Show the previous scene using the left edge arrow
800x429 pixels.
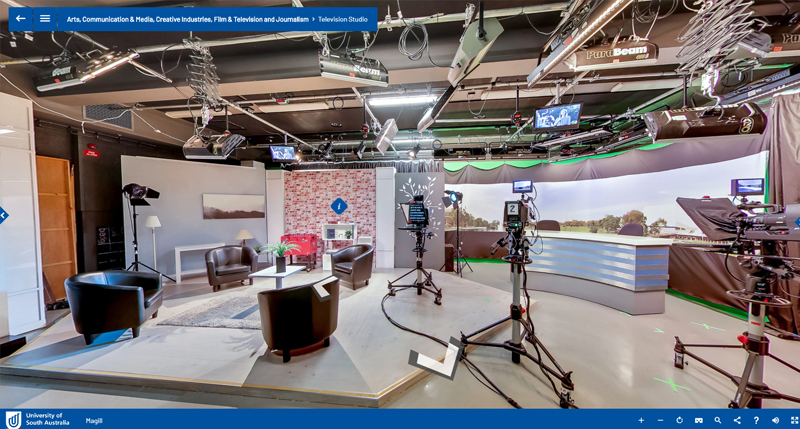coord(3,215)
